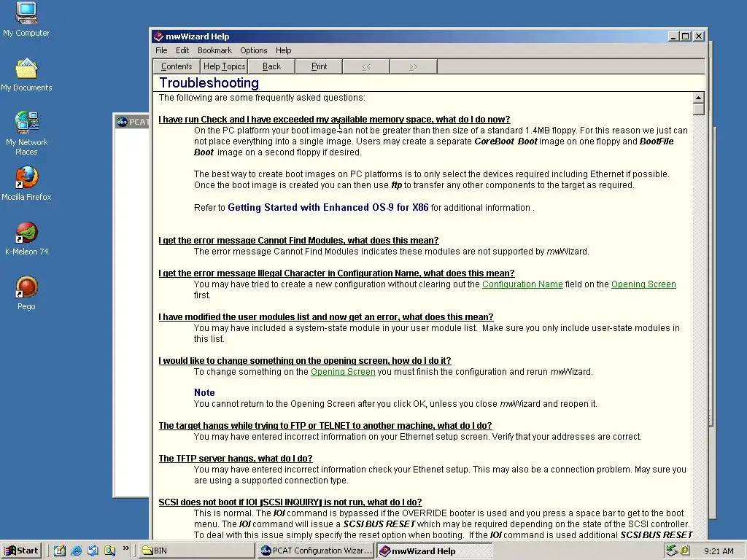Launch Mozilla Firefox from the desktop
The width and height of the screenshot is (747, 560).
tap(27, 184)
